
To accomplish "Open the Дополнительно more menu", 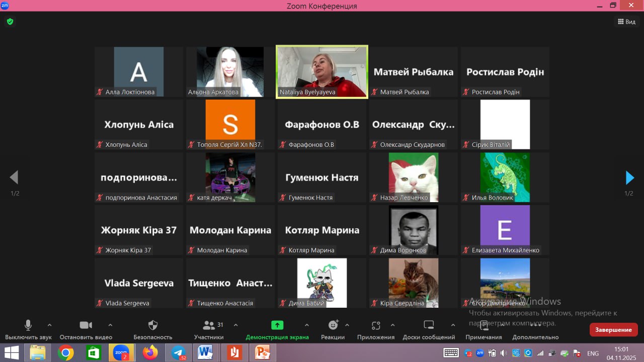I will 535,325.
